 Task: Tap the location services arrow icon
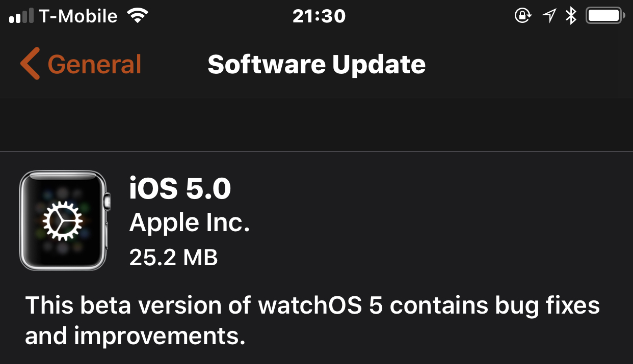pyautogui.click(x=548, y=16)
